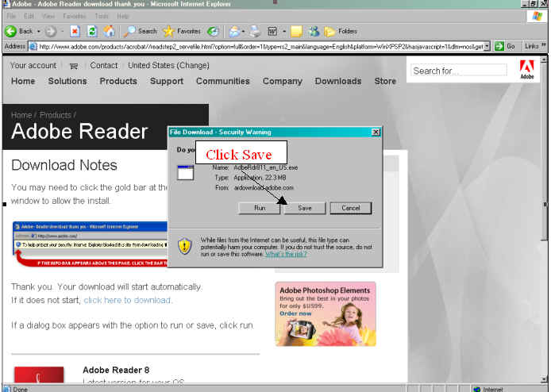
Task: Click the shopping cart icon
Action: (74, 66)
